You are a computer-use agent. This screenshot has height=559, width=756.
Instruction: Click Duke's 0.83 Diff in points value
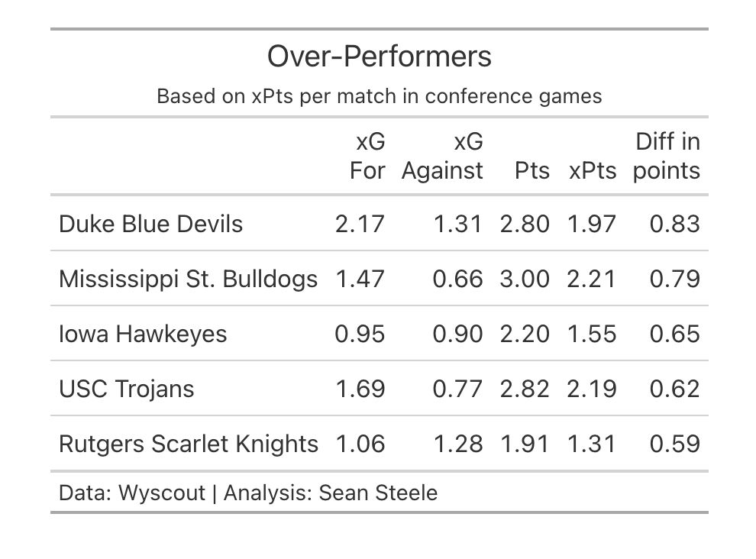(x=674, y=224)
